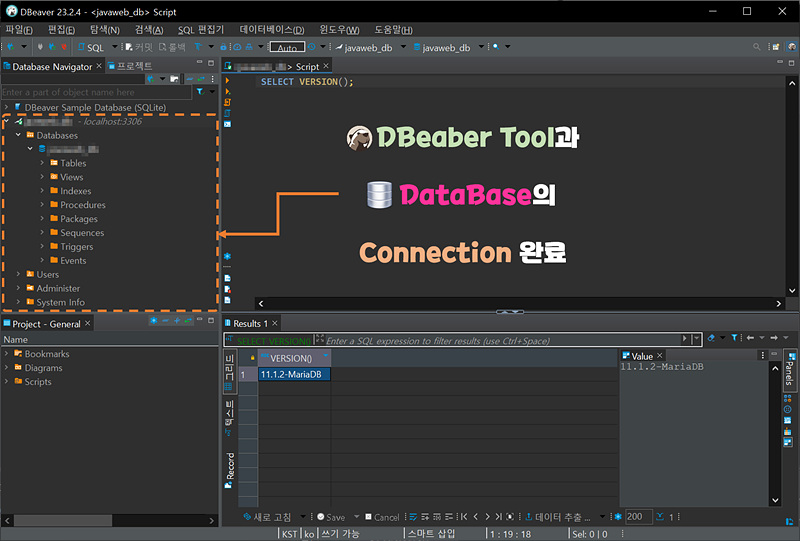Expand the DBeaver Sample Database node
Image resolution: width=800 pixels, height=541 pixels.
7,107
